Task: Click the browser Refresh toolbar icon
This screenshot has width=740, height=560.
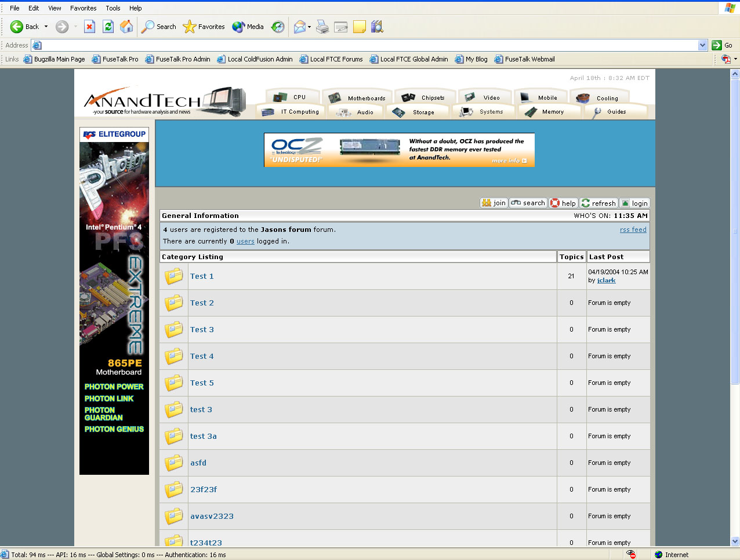Action: click(x=108, y=27)
